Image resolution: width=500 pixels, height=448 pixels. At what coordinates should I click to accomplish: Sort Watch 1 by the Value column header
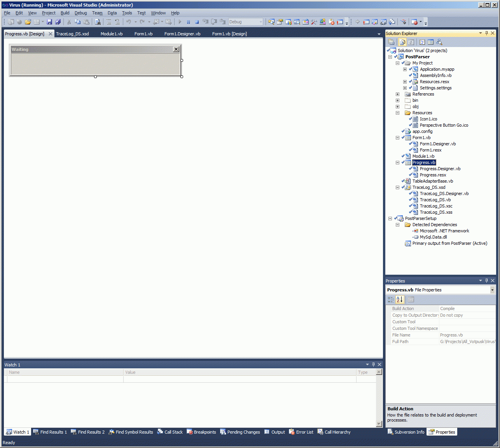click(x=240, y=372)
